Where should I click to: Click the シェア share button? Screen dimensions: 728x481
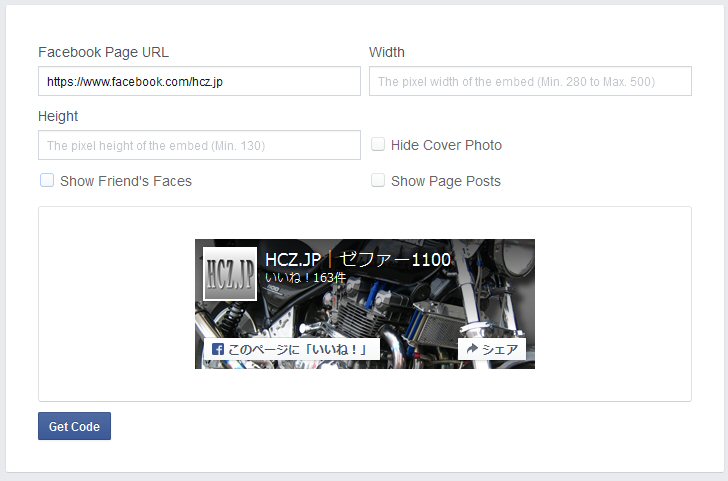point(492,349)
